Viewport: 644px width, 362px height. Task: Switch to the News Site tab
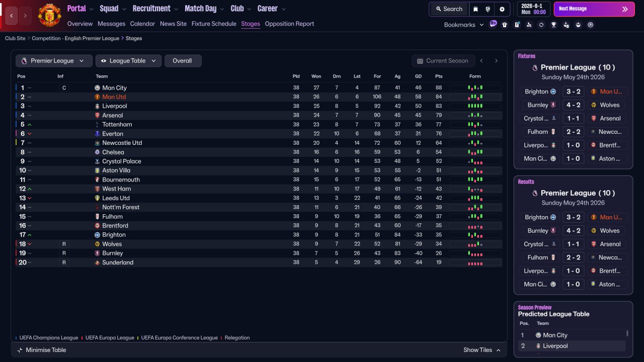tap(173, 24)
